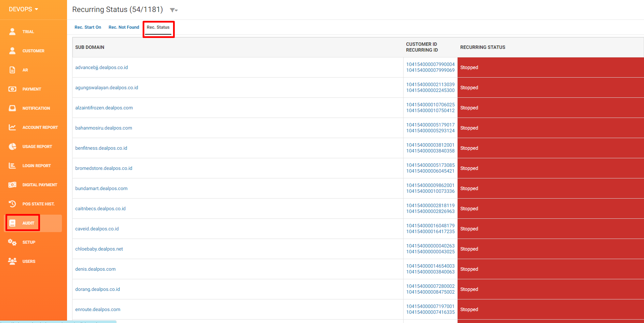Click the Login Report bar list icon
644x323 pixels.
point(12,165)
